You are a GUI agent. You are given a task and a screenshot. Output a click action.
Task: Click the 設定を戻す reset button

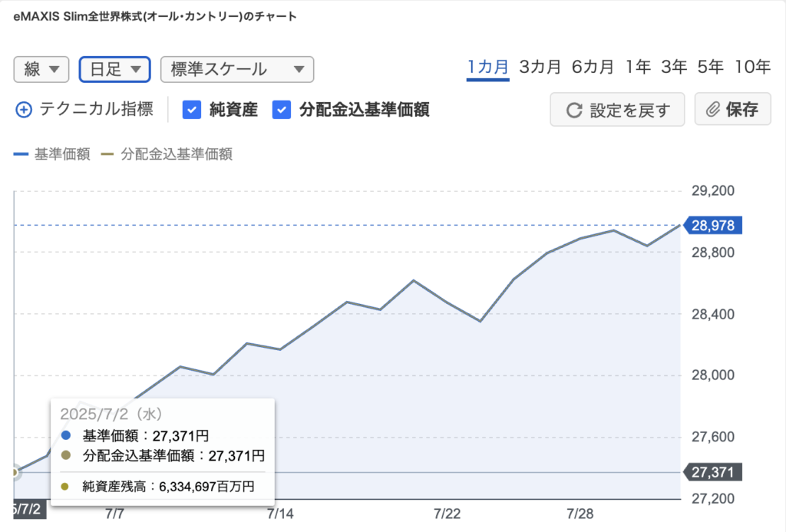click(x=617, y=109)
